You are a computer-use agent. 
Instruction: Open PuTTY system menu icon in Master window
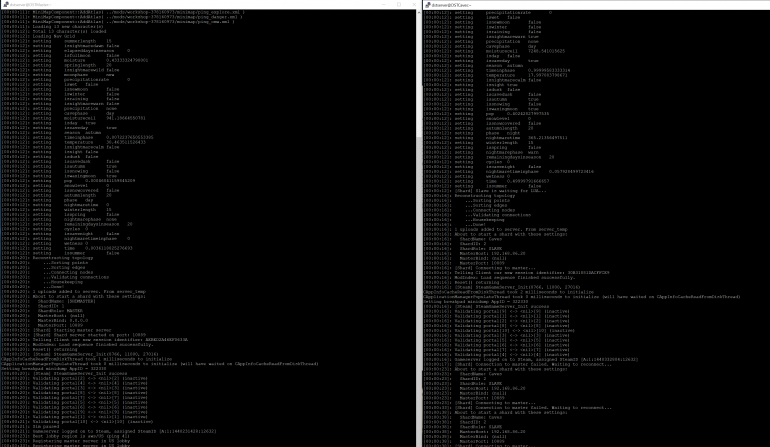(x=6, y=4)
